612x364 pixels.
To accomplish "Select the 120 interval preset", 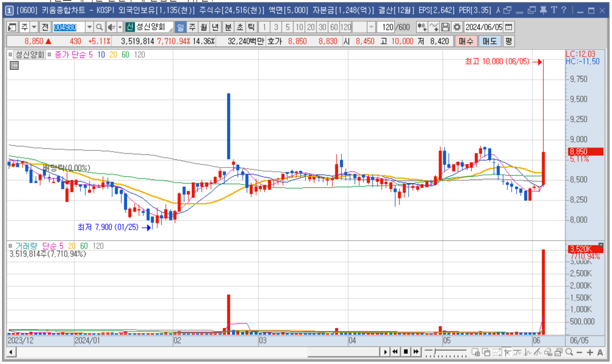I will 346,27.
